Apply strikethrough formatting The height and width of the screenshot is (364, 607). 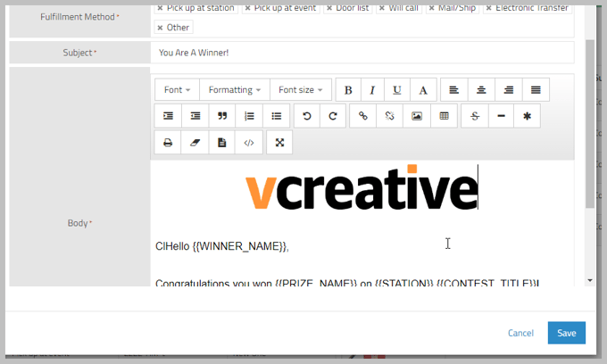pos(475,116)
